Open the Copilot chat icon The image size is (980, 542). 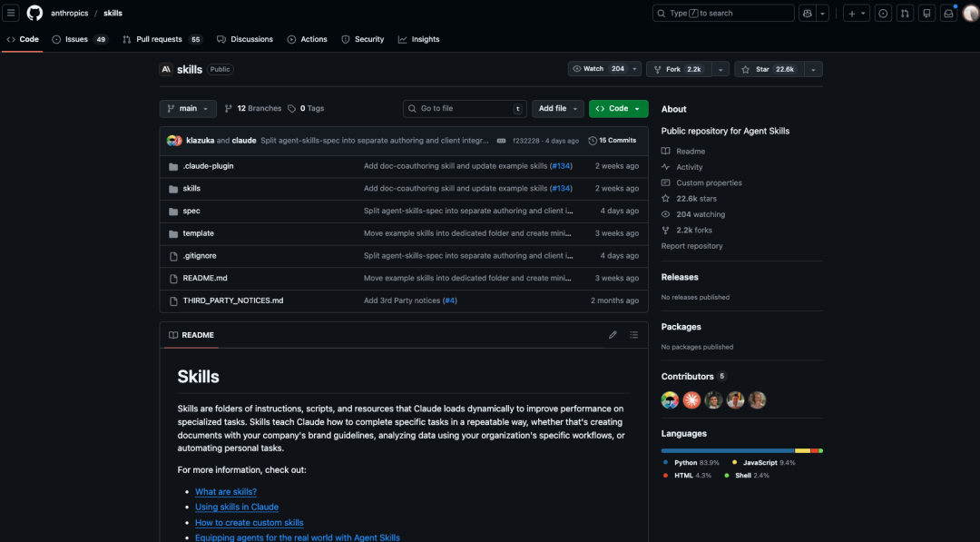pos(808,13)
